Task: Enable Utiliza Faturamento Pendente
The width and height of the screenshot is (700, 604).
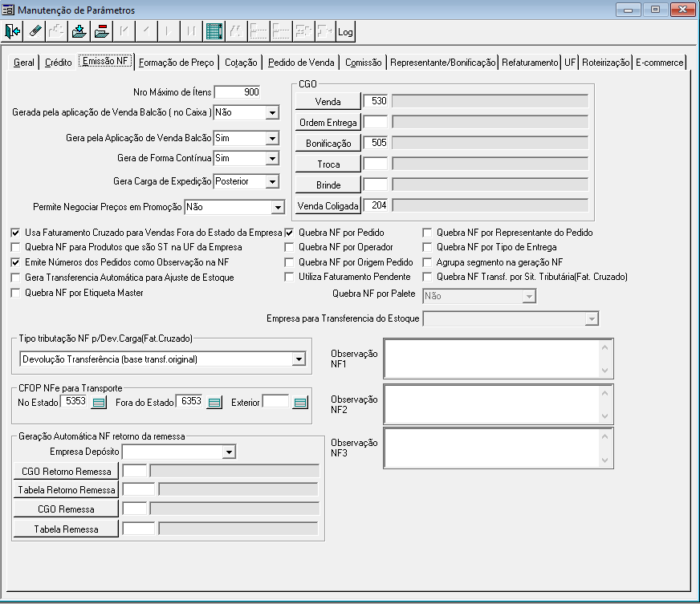Action: [x=289, y=277]
